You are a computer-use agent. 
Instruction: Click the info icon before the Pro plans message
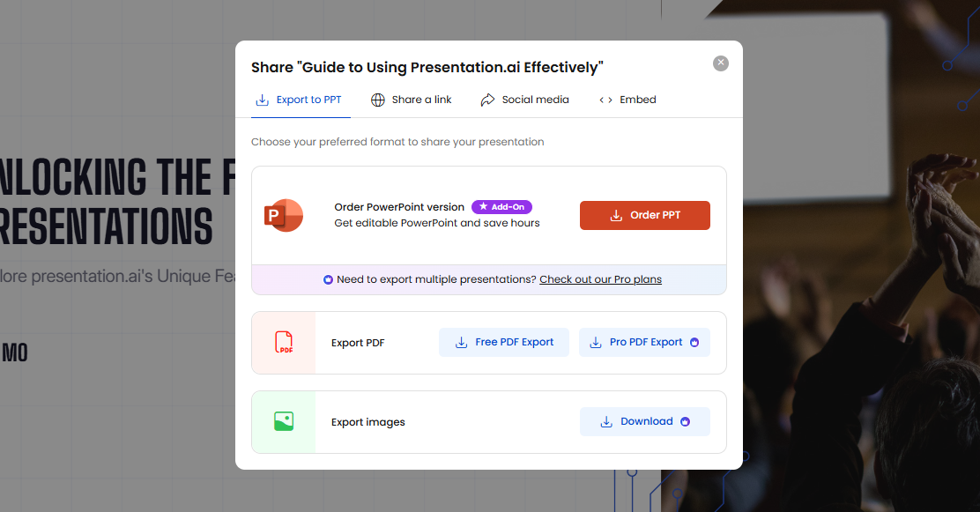tap(328, 279)
